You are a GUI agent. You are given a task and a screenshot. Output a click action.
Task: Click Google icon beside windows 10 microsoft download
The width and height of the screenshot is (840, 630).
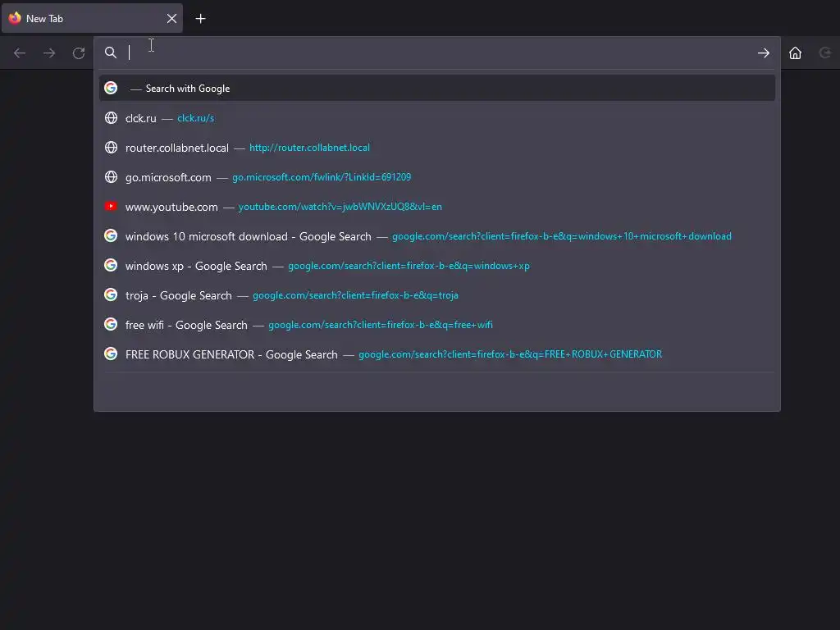[111, 235]
